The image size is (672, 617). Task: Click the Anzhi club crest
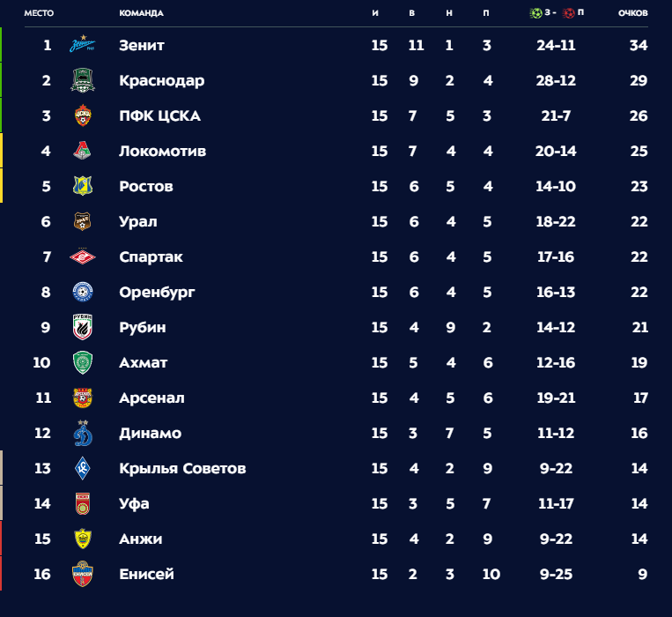coord(83,539)
